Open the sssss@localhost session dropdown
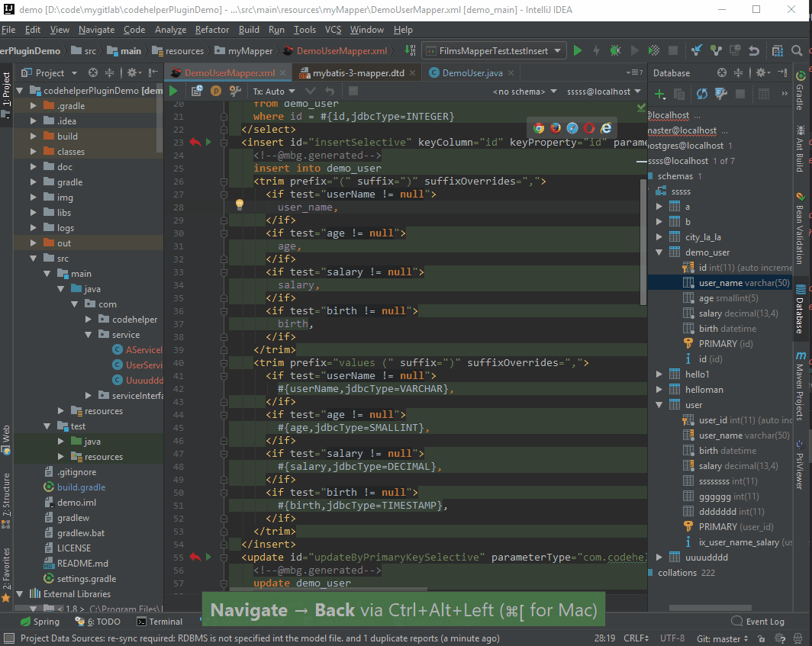812x646 pixels. (604, 92)
